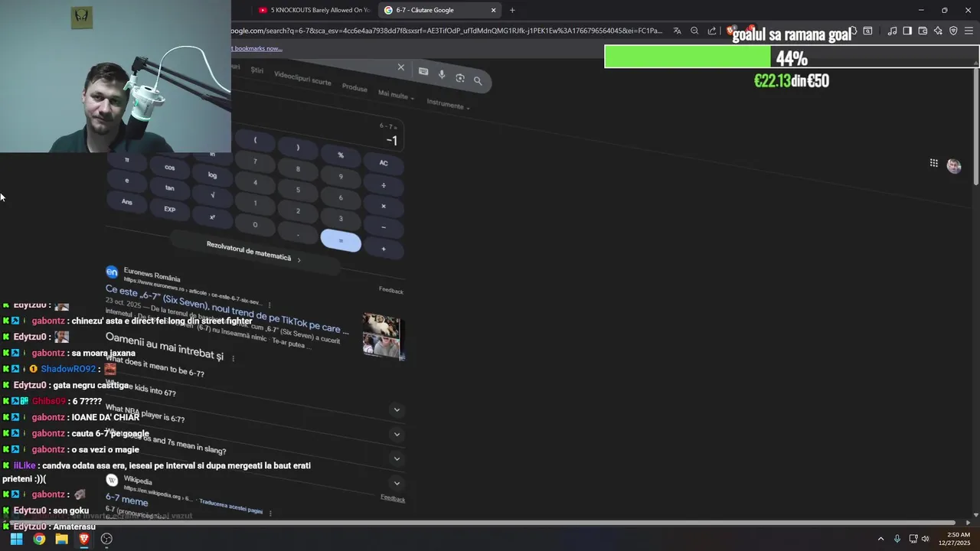This screenshot has height=551, width=980.
Task: Open the Windows Start menu
Action: [16, 539]
